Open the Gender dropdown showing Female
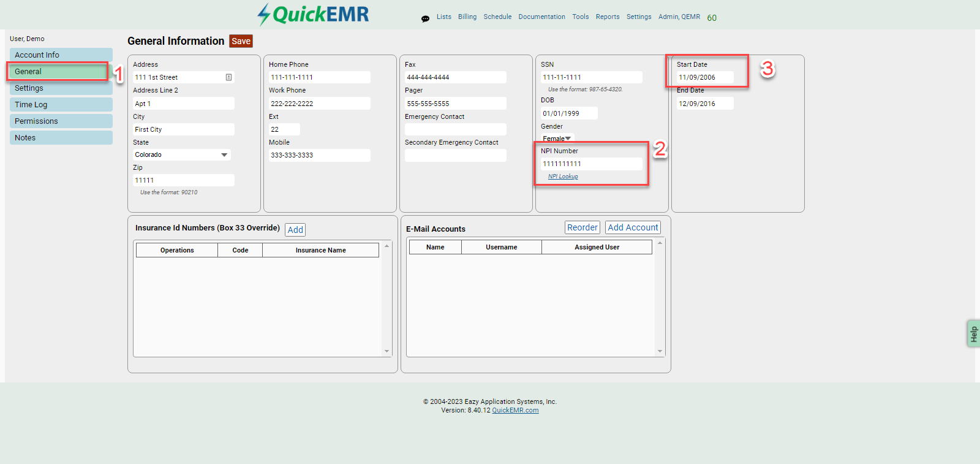This screenshot has width=980, height=464. point(557,139)
